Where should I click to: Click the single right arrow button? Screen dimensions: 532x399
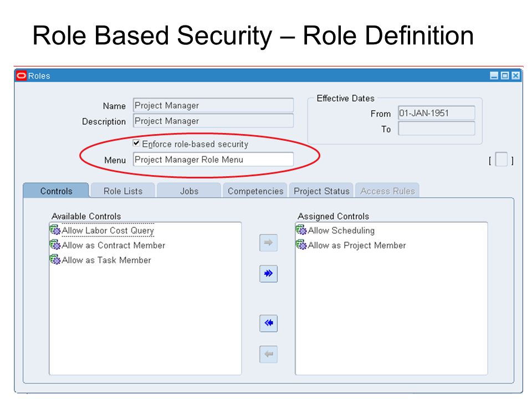[268, 243]
